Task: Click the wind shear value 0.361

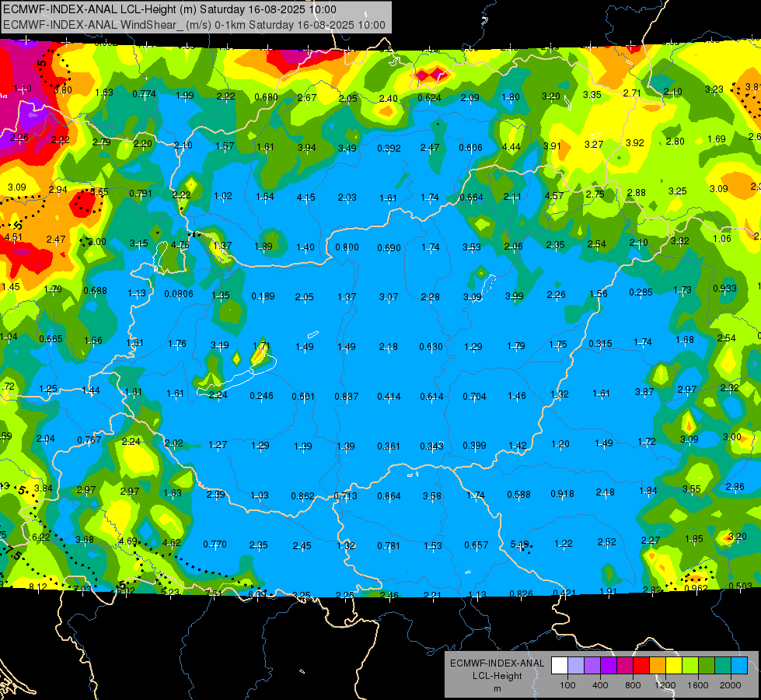Action: pos(389,446)
